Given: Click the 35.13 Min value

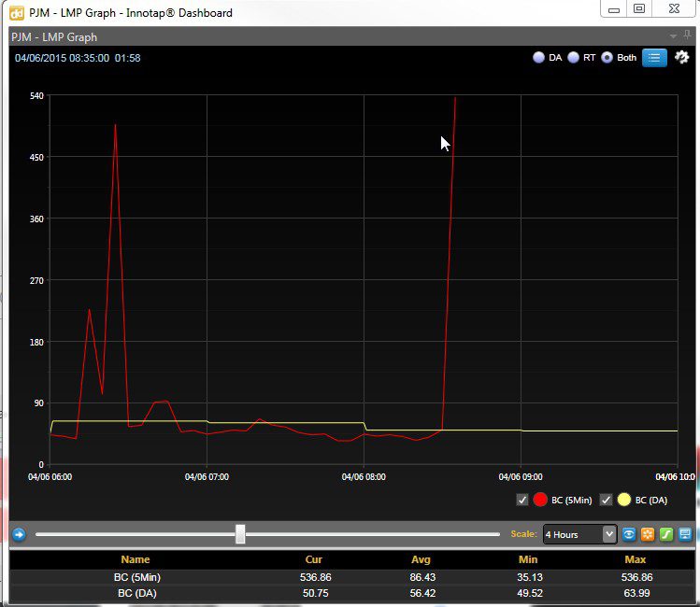Looking at the screenshot, I should [530, 577].
